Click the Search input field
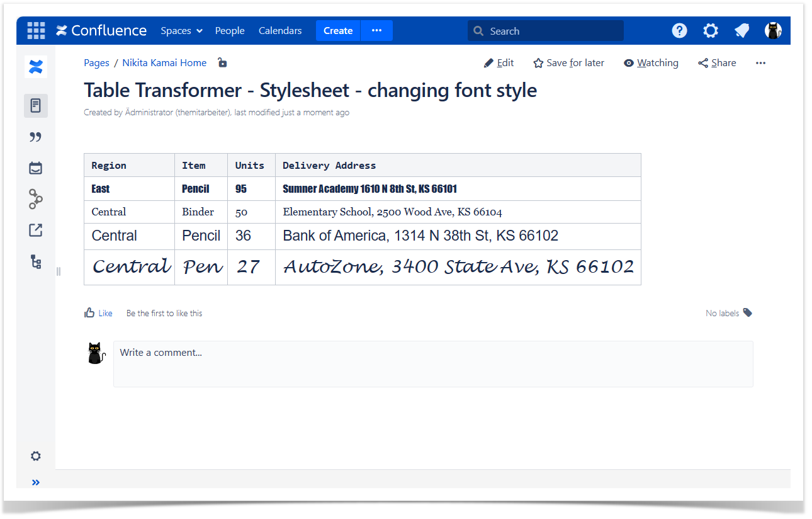Screen dimensions: 812x519 click(x=545, y=30)
